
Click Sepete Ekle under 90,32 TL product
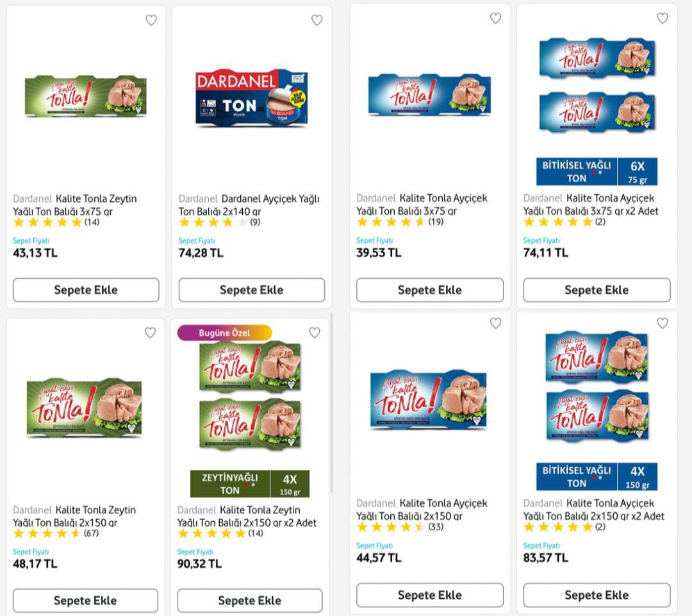click(x=249, y=601)
